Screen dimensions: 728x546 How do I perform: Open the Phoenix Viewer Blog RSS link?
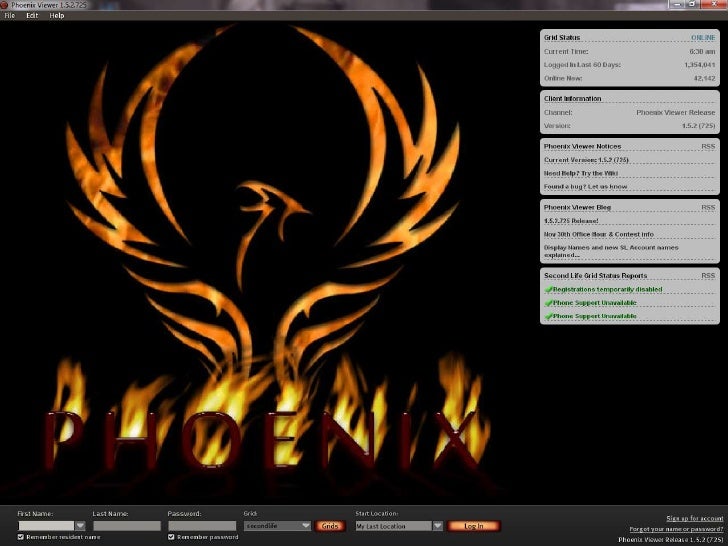pyautogui.click(x=708, y=208)
